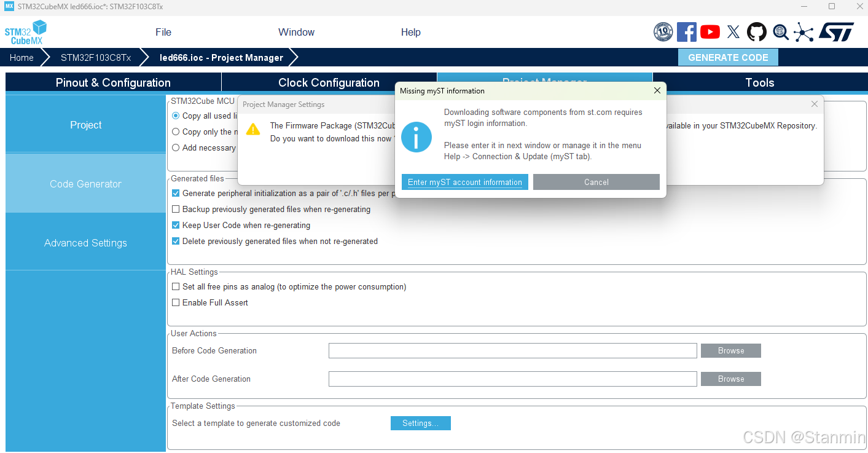Enable Backup previously generated files checkbox

pos(176,209)
